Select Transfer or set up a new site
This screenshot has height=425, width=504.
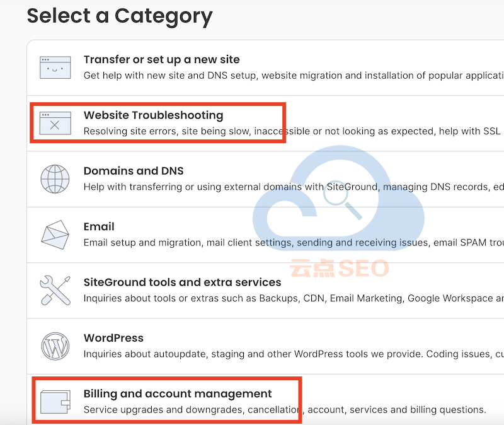[x=162, y=59]
